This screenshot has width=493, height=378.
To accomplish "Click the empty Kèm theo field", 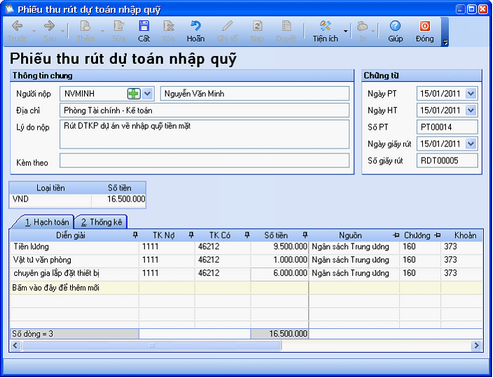I will click(204, 161).
